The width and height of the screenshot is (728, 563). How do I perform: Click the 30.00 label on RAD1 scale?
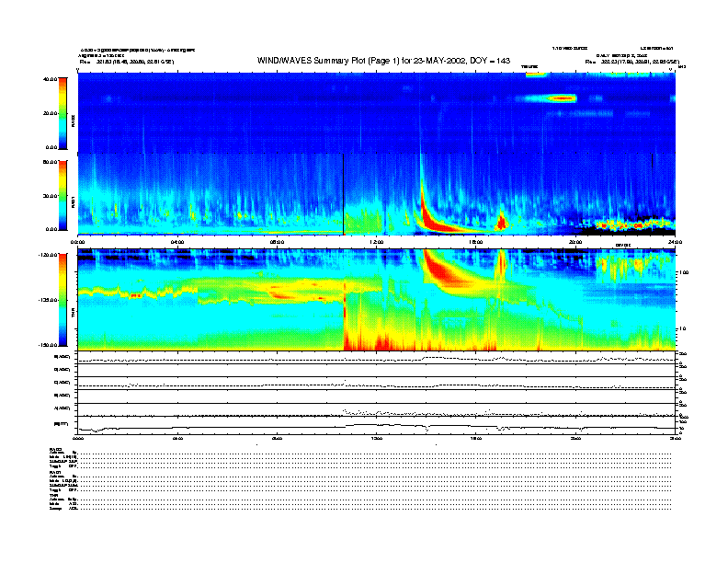click(51, 196)
